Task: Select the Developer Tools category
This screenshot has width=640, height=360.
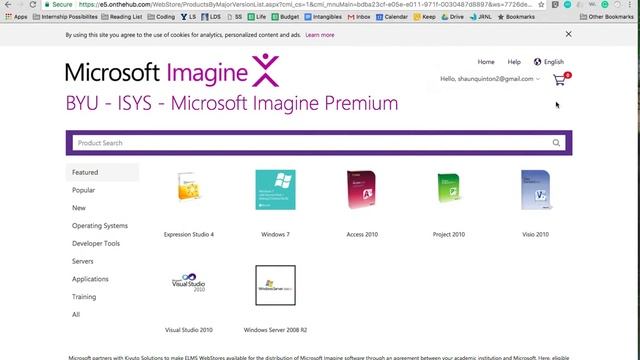Action: click(96, 243)
